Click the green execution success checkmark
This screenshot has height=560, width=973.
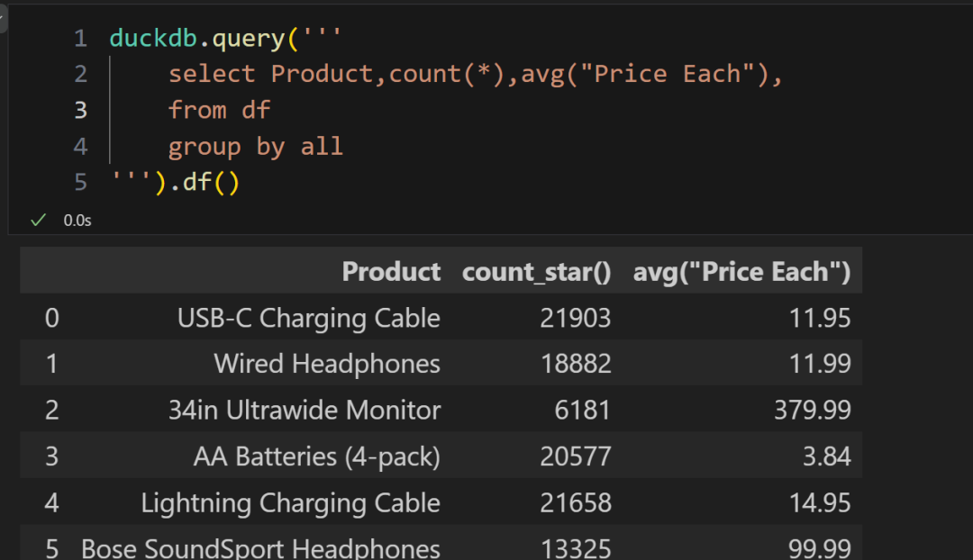coord(38,220)
